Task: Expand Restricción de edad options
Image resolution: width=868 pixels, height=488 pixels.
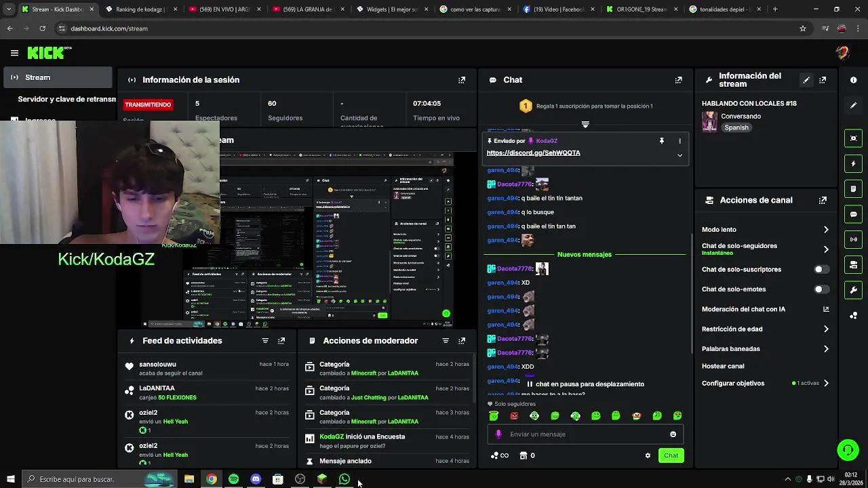Action: coord(826,329)
